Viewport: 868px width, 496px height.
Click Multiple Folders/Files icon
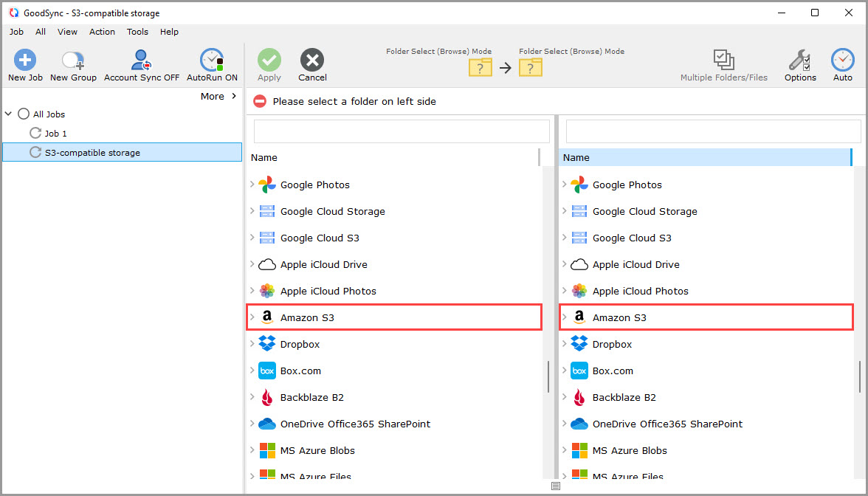[723, 59]
